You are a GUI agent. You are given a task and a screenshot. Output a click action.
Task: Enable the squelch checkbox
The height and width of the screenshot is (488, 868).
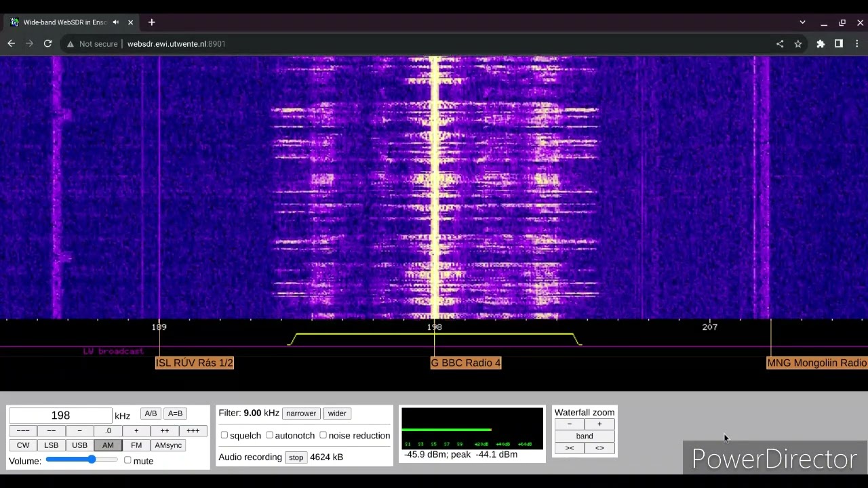point(224,435)
